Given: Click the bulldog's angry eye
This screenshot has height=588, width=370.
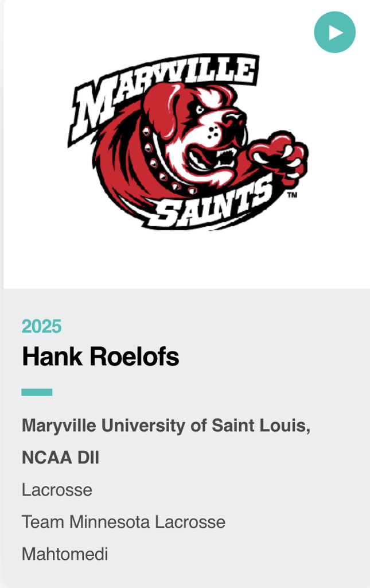Looking at the screenshot, I should pos(200,109).
